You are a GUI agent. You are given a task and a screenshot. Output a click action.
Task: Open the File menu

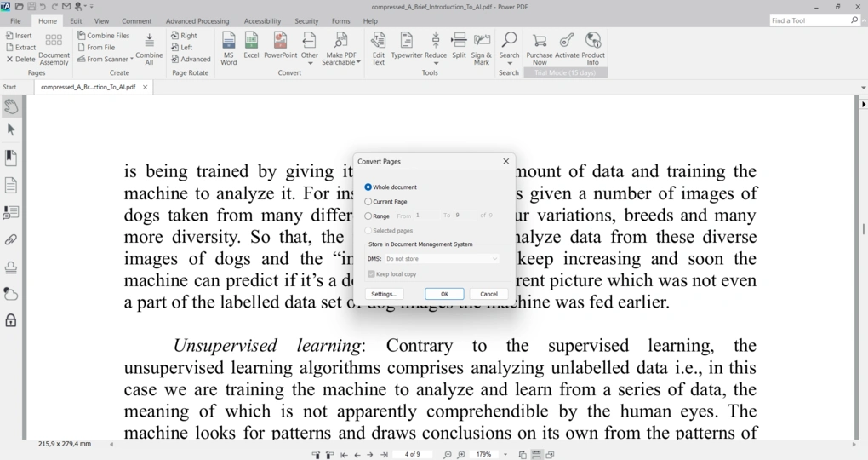point(15,21)
